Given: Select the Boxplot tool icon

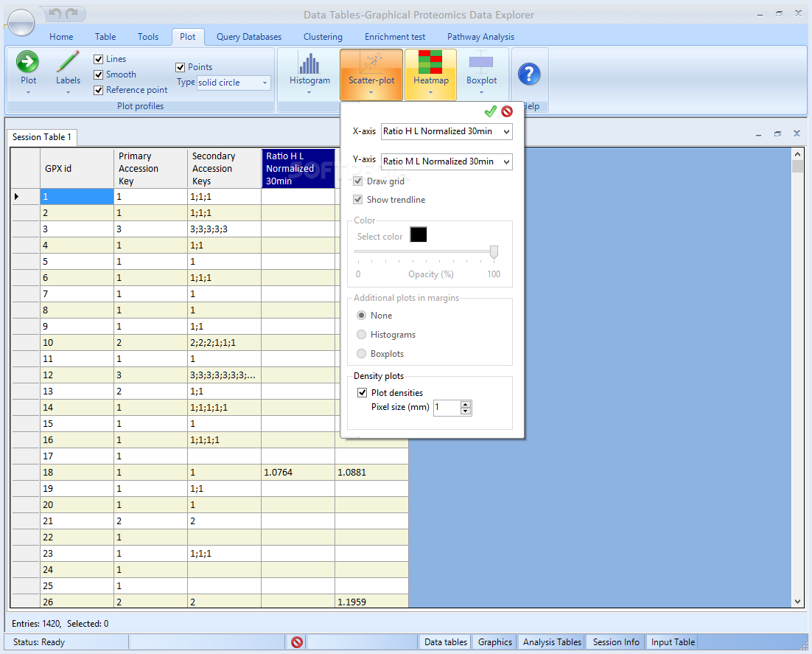Looking at the screenshot, I should (481, 62).
